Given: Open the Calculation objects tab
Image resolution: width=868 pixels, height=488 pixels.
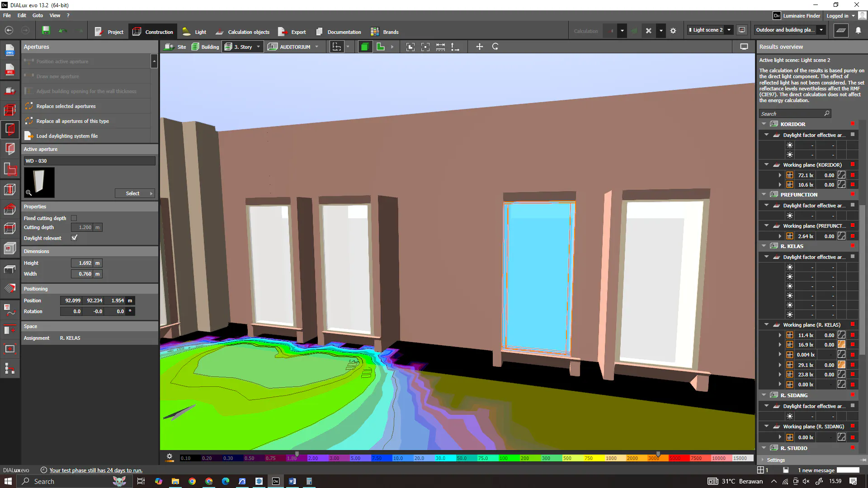Looking at the screenshot, I should (x=242, y=32).
